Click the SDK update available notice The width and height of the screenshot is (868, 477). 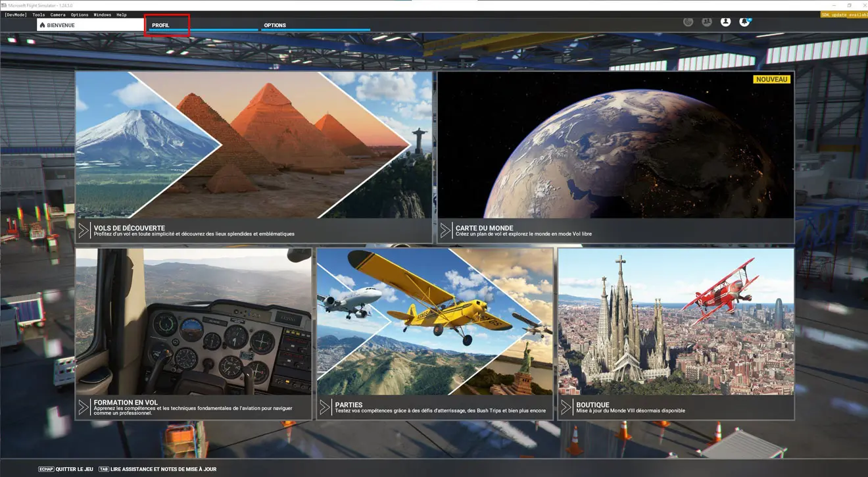(x=844, y=14)
